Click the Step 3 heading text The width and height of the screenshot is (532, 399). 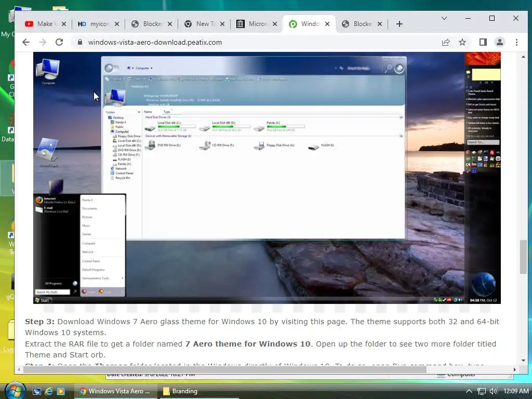point(39,321)
